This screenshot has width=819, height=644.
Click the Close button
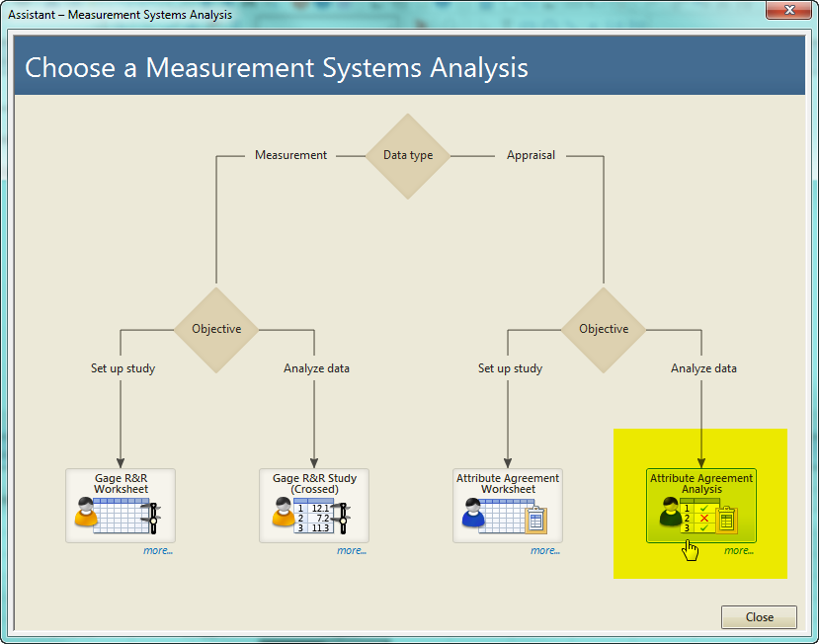759,617
